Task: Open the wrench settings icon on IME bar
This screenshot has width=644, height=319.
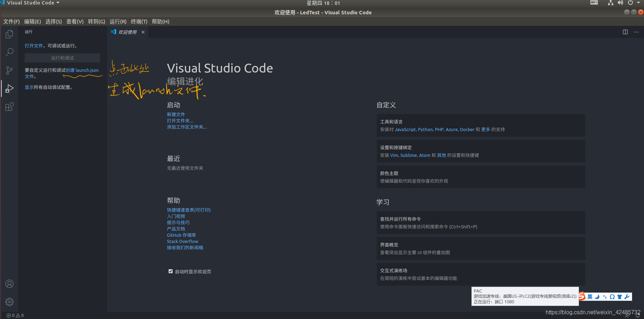Action: pos(627,297)
